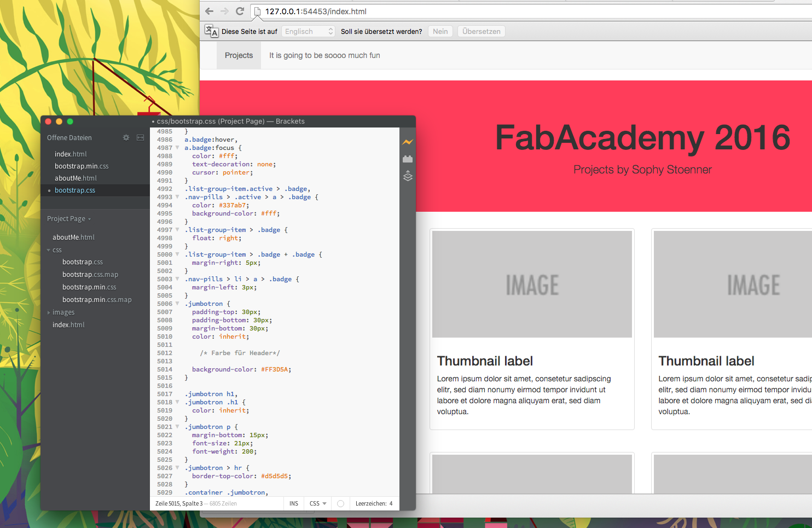Collapse the .jumbotron block at line 5006
This screenshot has height=528, width=812.
pyautogui.click(x=177, y=304)
